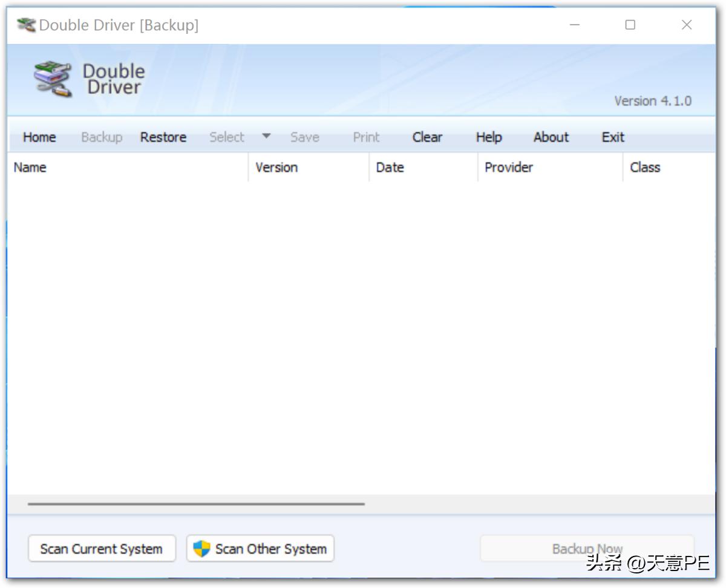Click the Scan Current System button
The image size is (726, 588).
coord(102,549)
